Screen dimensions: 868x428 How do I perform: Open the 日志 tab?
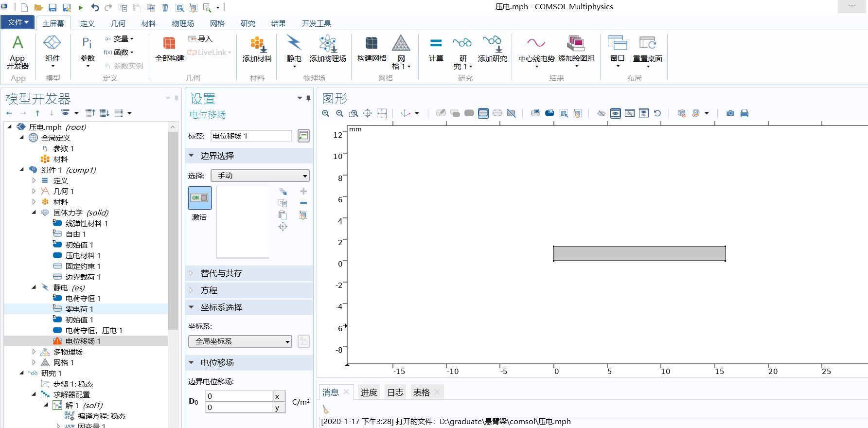395,392
